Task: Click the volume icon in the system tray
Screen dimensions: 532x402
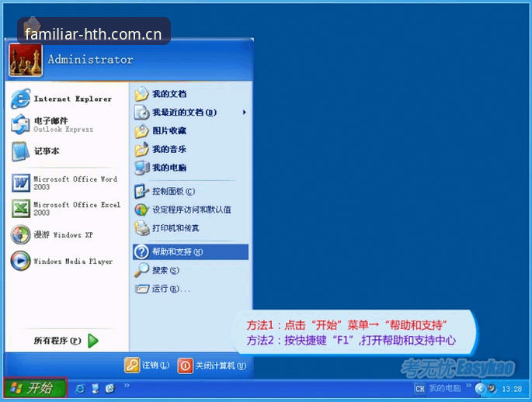Action: (x=492, y=389)
